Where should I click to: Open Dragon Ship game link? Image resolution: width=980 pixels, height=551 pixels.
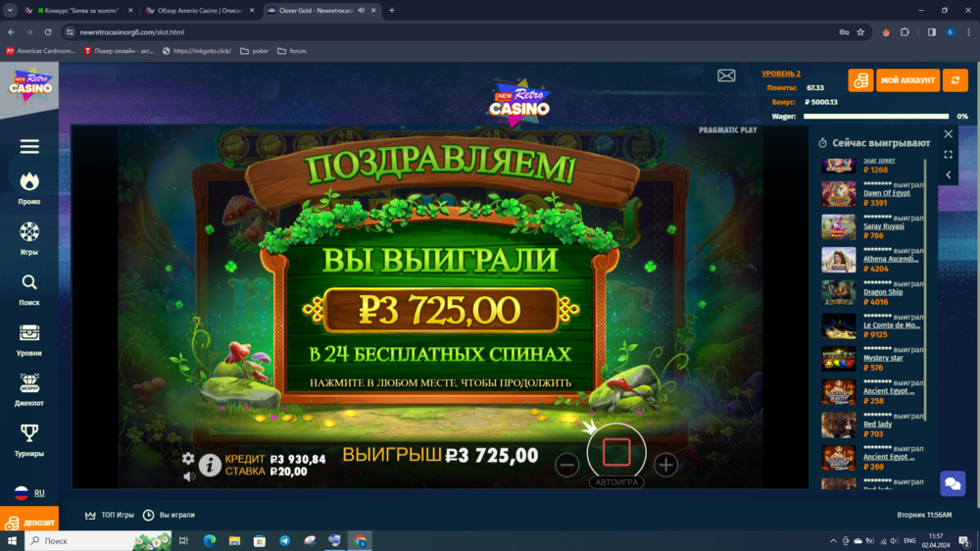pos(883,292)
